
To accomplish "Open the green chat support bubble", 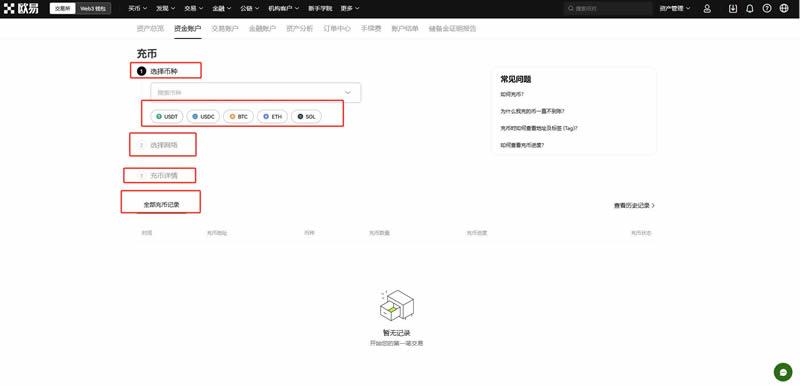I will 783,372.
